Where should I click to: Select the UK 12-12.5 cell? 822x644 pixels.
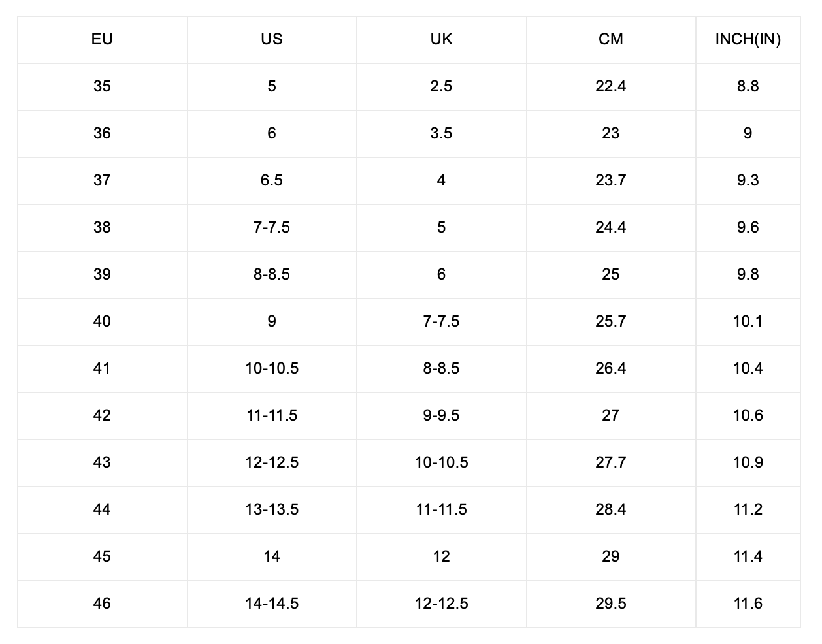pyautogui.click(x=441, y=604)
